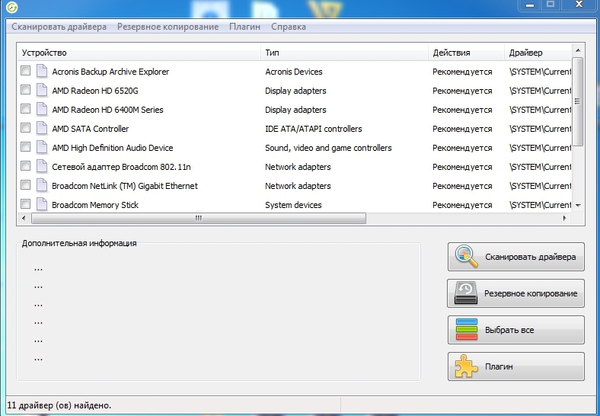The width and height of the screenshot is (600, 416).
Task: Tick the AMD High Definition Audio Device checkbox
Action: [x=26, y=147]
